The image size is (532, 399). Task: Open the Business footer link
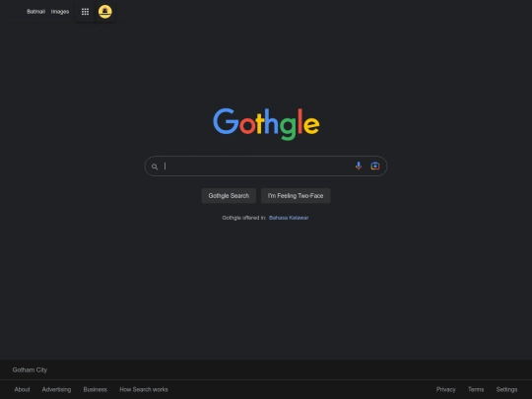[96, 389]
